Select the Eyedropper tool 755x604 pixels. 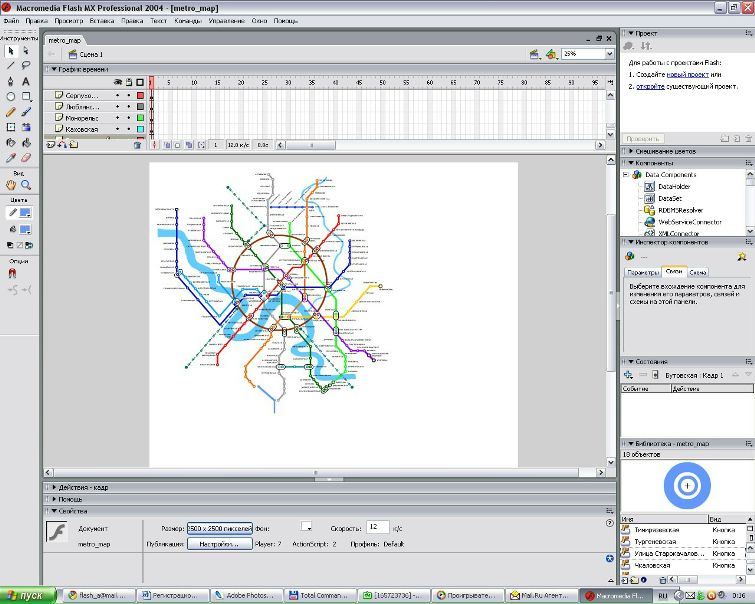point(11,158)
